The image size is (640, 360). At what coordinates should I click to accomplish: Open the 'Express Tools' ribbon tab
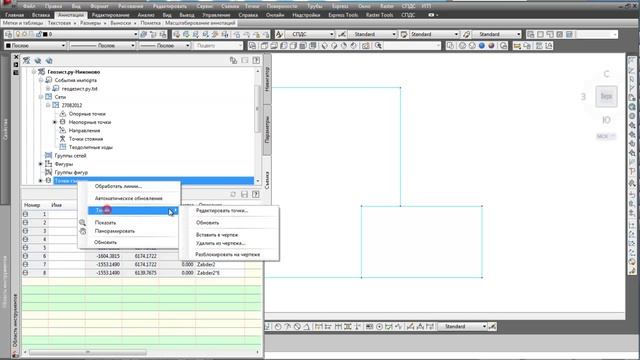tap(343, 15)
